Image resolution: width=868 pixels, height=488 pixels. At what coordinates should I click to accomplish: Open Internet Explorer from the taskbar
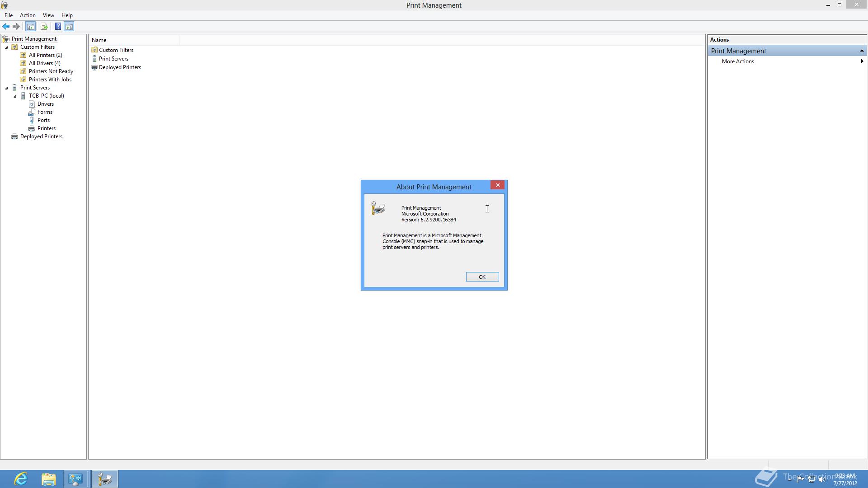pos(21,479)
